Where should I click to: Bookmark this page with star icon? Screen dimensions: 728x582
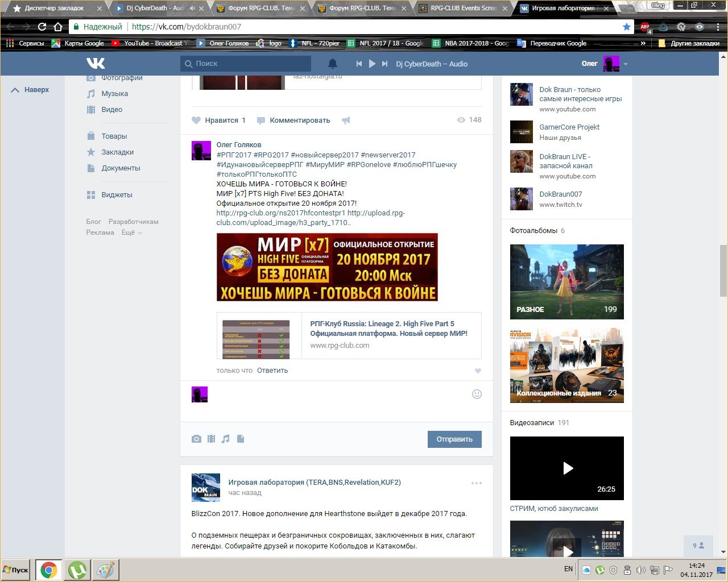[626, 27]
